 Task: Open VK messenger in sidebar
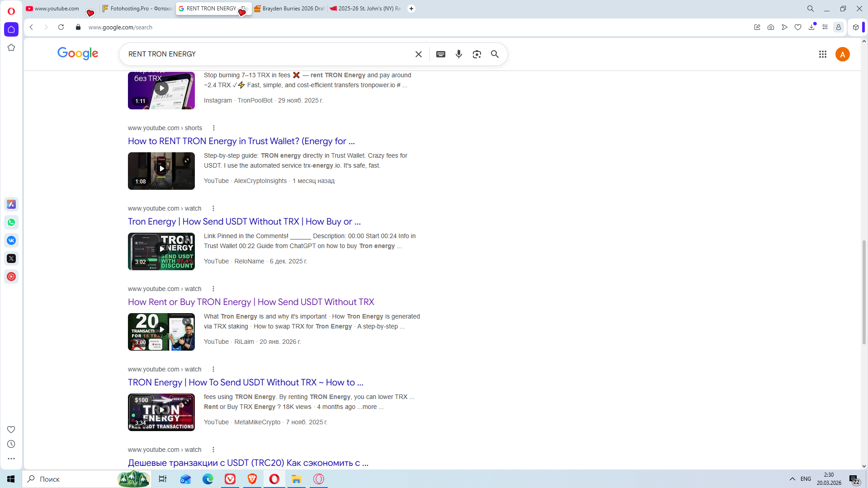pos(11,240)
